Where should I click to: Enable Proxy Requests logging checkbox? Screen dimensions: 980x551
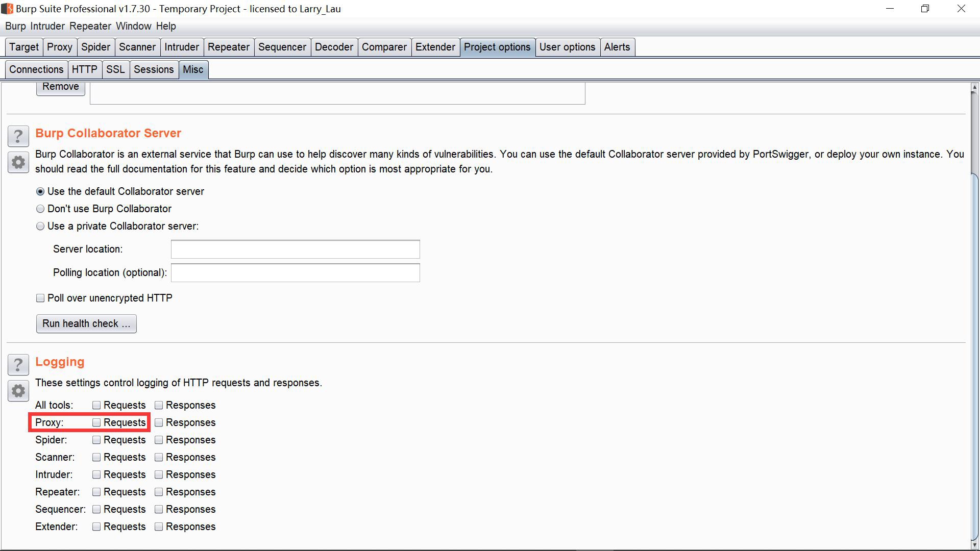click(x=96, y=422)
